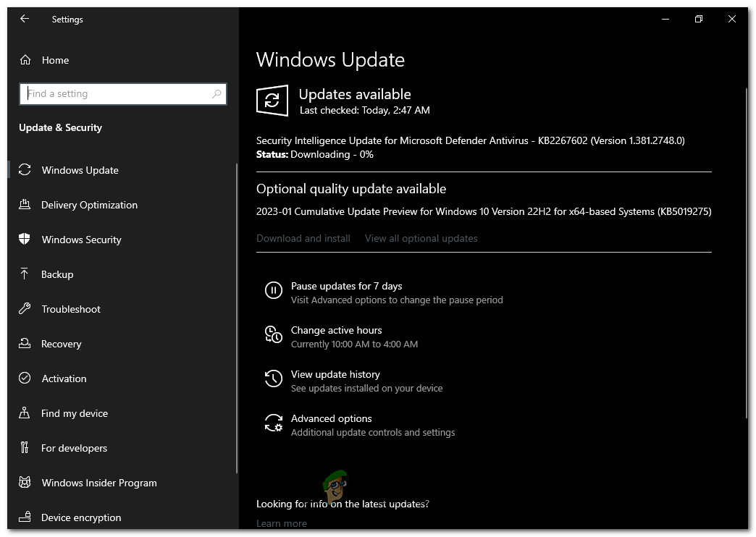Select the Change active hours clock icon
The width and height of the screenshot is (756, 537).
pos(273,334)
